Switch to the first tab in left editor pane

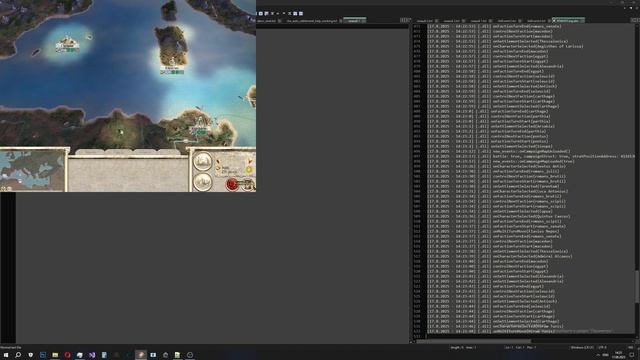pos(269,20)
